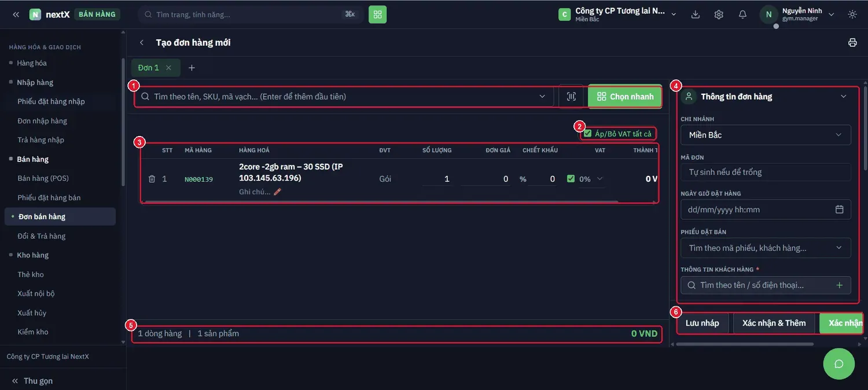Open the barcode scanner icon
Viewport: 868px width, 390px height.
point(571,97)
